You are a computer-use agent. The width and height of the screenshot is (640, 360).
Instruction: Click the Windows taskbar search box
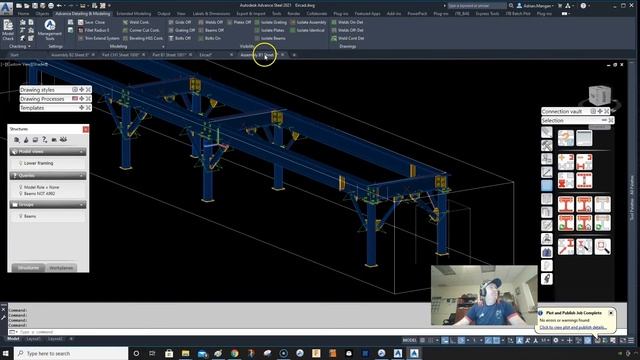point(71,353)
